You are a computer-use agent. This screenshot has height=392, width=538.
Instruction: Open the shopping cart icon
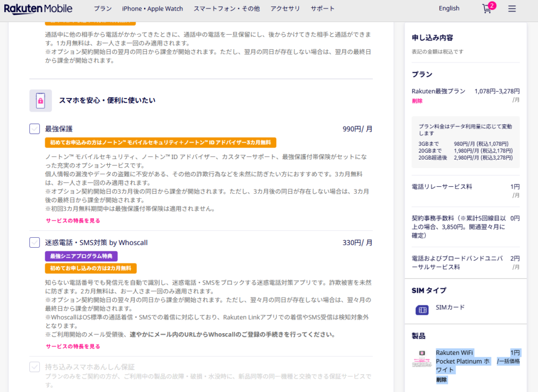487,9
